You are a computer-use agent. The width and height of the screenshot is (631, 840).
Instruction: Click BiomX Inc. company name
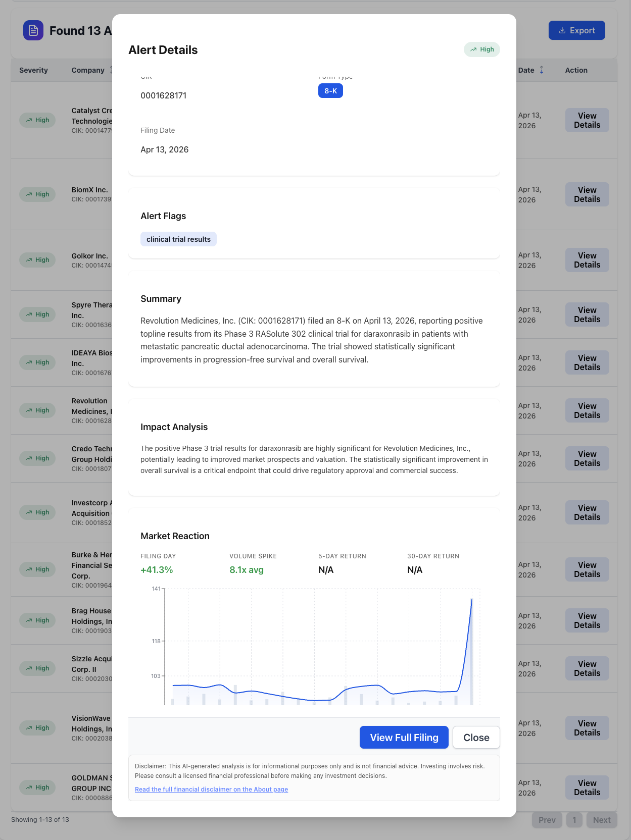pos(89,190)
